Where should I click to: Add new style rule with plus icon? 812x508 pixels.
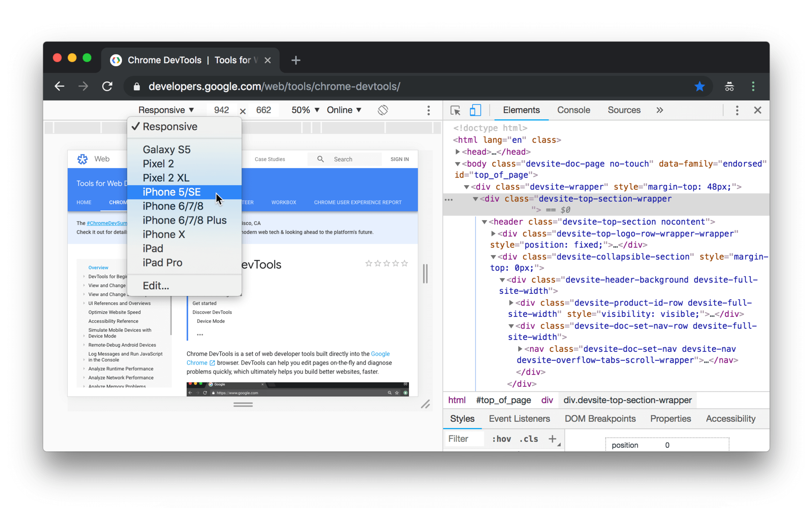[x=552, y=439]
